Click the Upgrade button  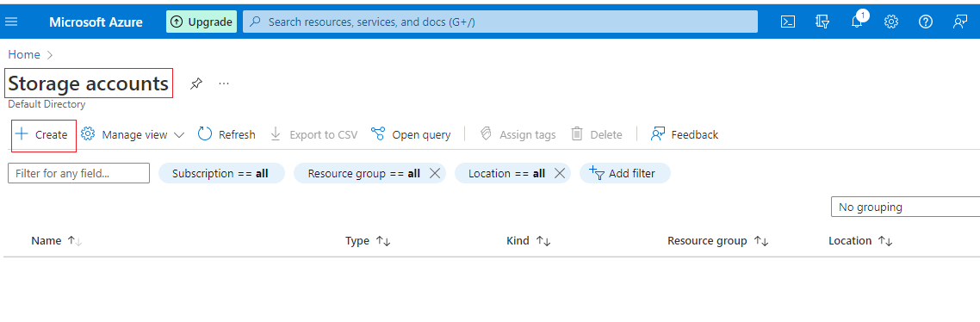[x=202, y=22]
